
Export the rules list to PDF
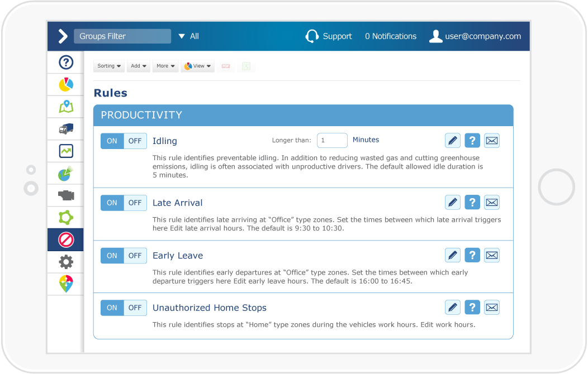(226, 66)
